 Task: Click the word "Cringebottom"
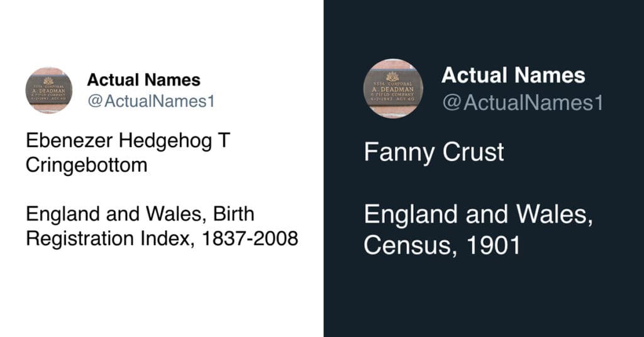[86, 165]
